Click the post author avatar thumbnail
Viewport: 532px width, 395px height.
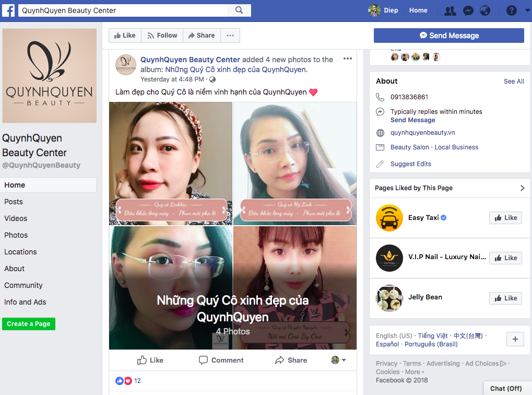[126, 65]
